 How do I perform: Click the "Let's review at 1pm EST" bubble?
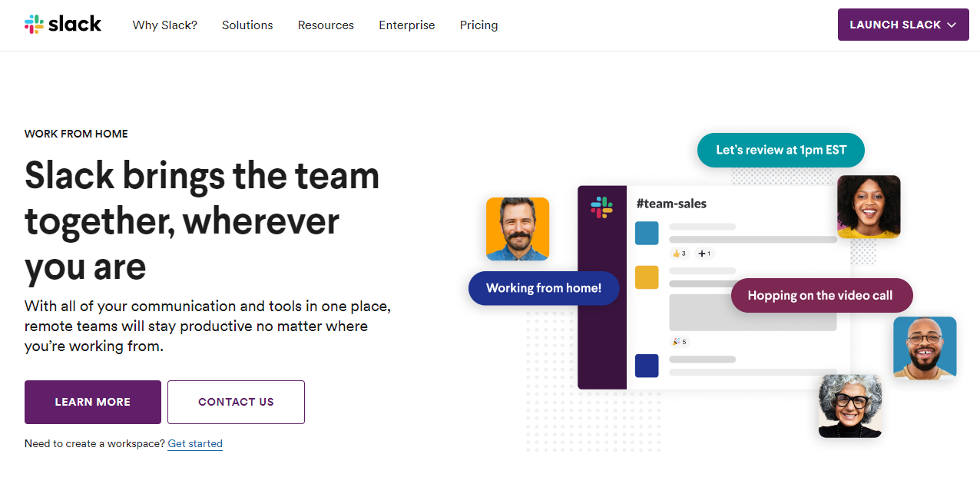pyautogui.click(x=781, y=151)
